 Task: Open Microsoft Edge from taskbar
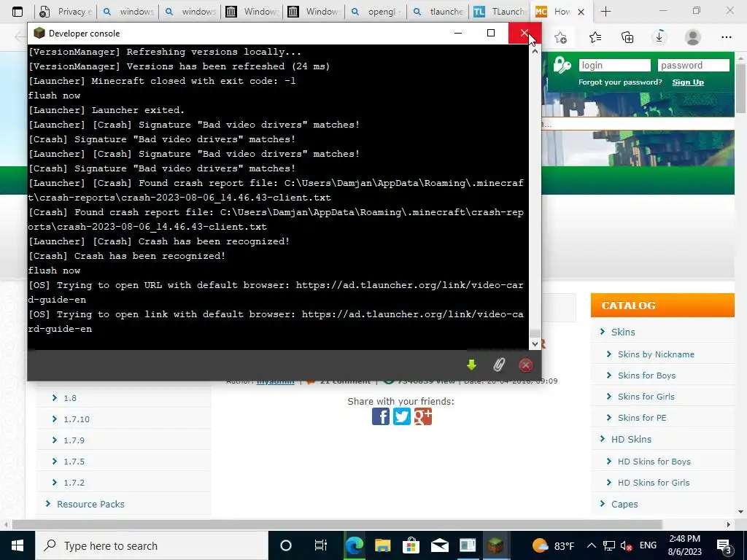[x=355, y=545]
